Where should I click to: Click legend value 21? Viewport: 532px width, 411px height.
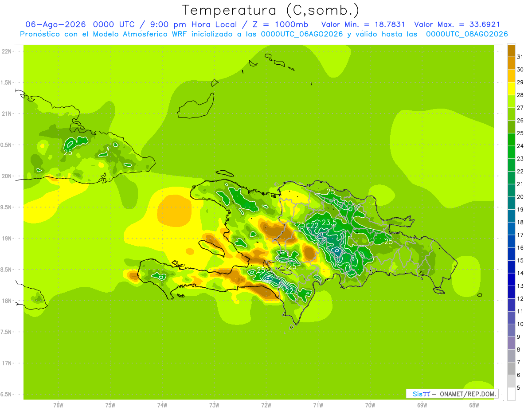click(520, 184)
